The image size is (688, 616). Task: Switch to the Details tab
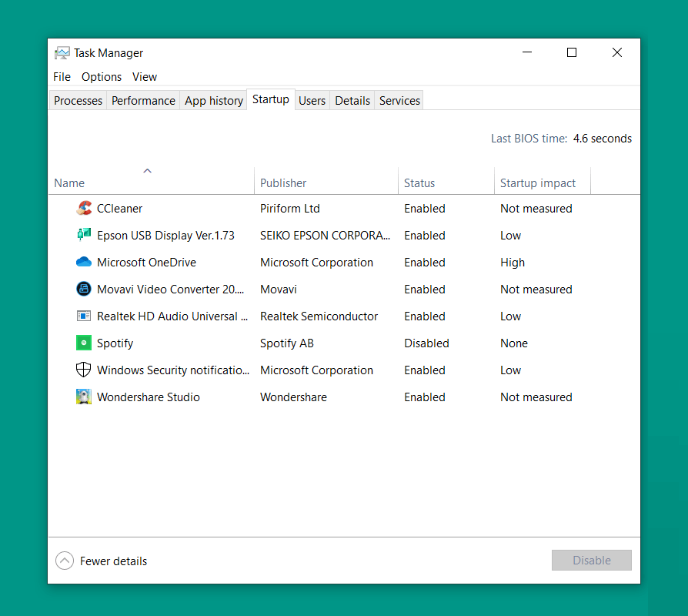352,101
